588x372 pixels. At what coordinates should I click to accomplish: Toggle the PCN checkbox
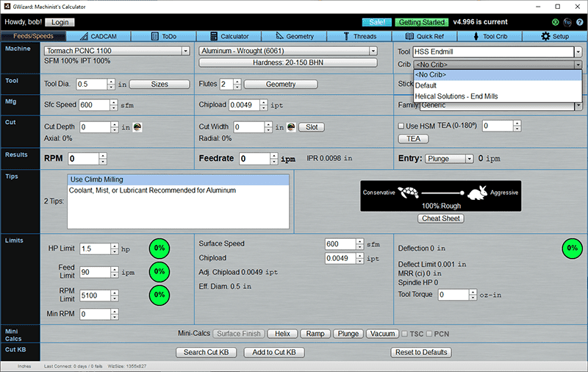pyautogui.click(x=429, y=333)
